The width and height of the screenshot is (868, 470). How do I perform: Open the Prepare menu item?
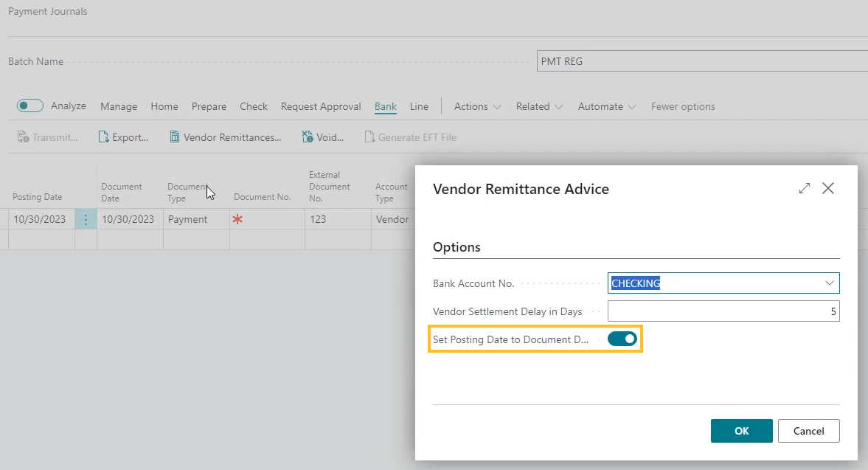click(x=209, y=106)
